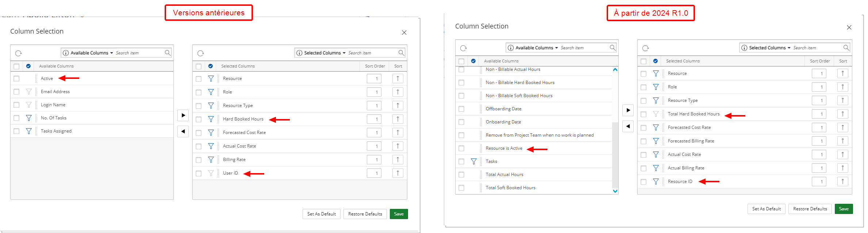
Task: Click move-left arrow in Versions antérieures dialog
Action: (x=183, y=131)
